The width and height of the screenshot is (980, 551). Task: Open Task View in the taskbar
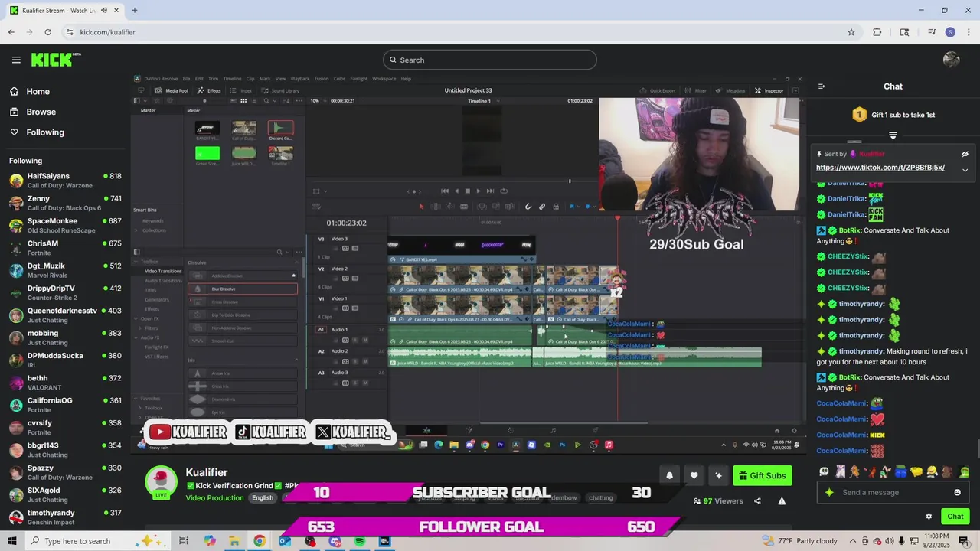point(184,541)
